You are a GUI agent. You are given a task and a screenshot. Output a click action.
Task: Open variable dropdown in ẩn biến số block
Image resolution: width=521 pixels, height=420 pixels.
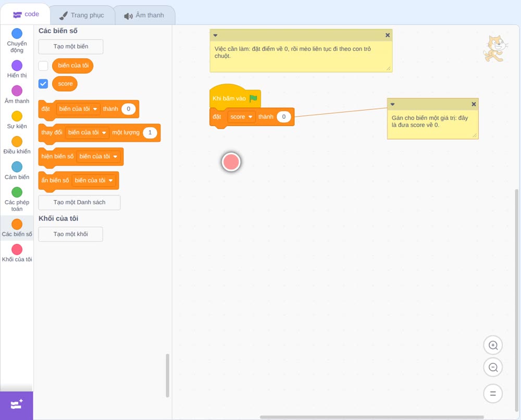94,180
